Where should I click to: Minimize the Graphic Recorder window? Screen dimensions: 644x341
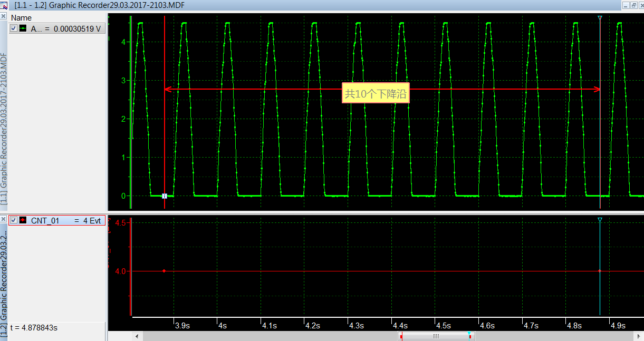(x=625, y=5)
